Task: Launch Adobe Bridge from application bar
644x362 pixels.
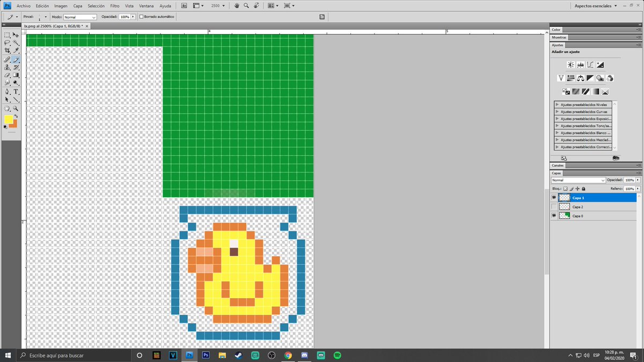Action: click(184, 5)
